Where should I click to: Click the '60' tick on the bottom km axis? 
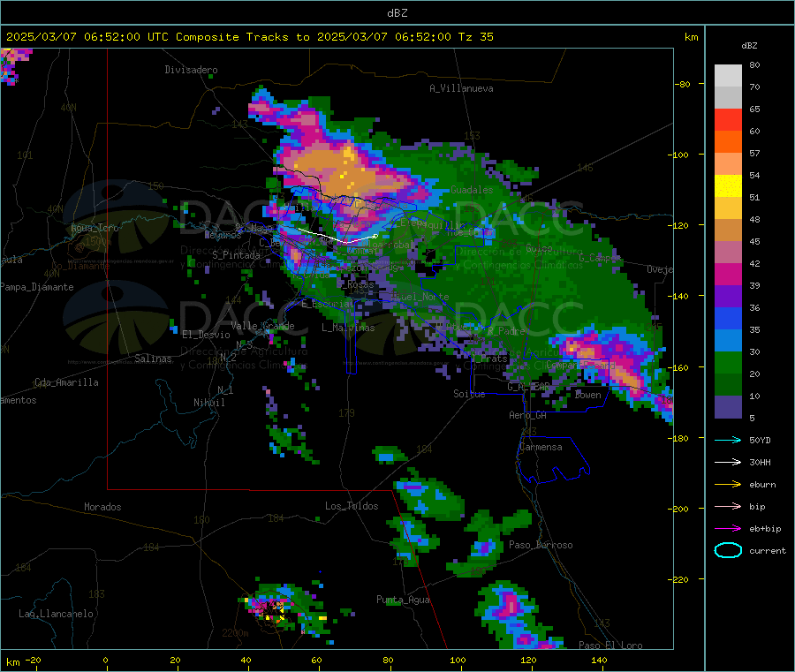click(x=316, y=661)
